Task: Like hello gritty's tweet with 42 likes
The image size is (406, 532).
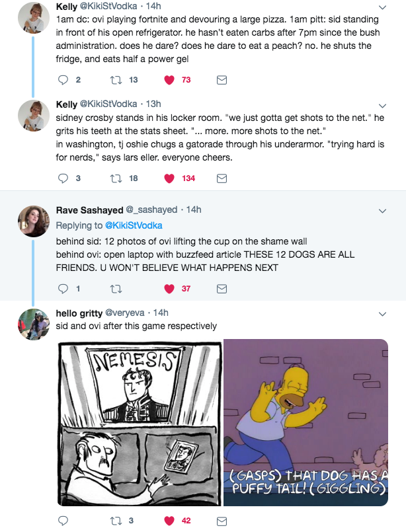Action: coord(169,520)
